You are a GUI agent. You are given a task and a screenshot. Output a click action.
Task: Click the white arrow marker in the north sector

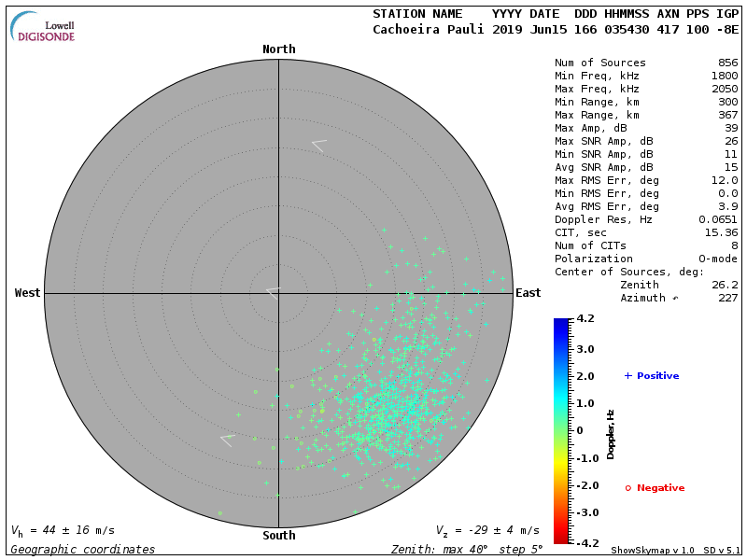pyautogui.click(x=318, y=145)
